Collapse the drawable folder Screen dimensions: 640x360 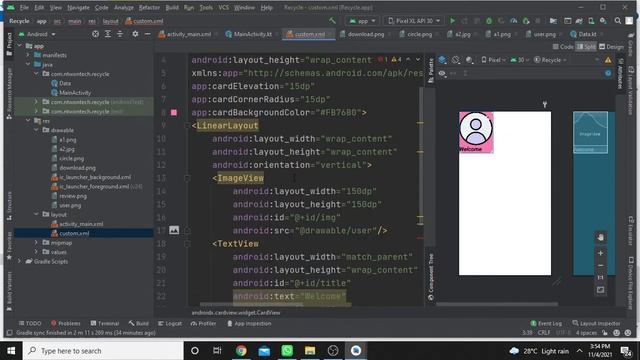click(x=36, y=130)
